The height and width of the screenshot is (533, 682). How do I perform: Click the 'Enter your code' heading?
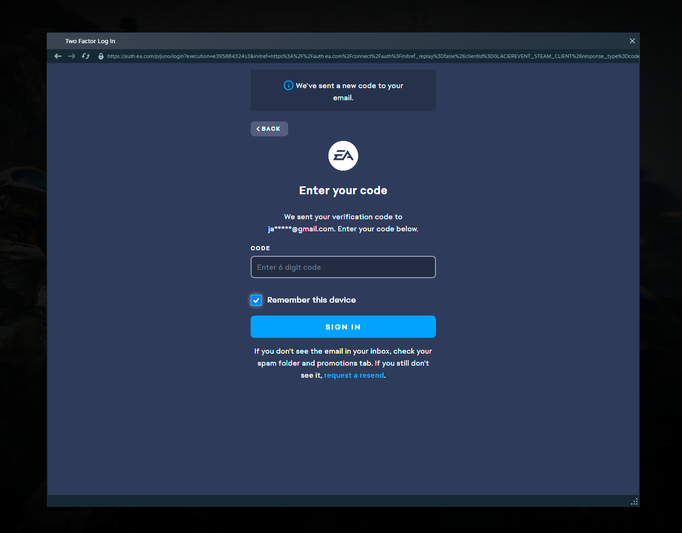tap(343, 191)
